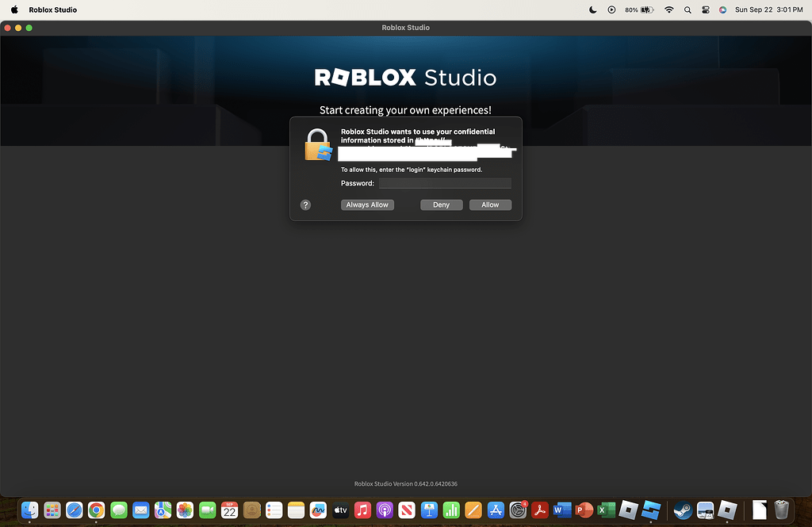Launch the App Store from the dock
The image size is (812, 527).
tap(496, 510)
